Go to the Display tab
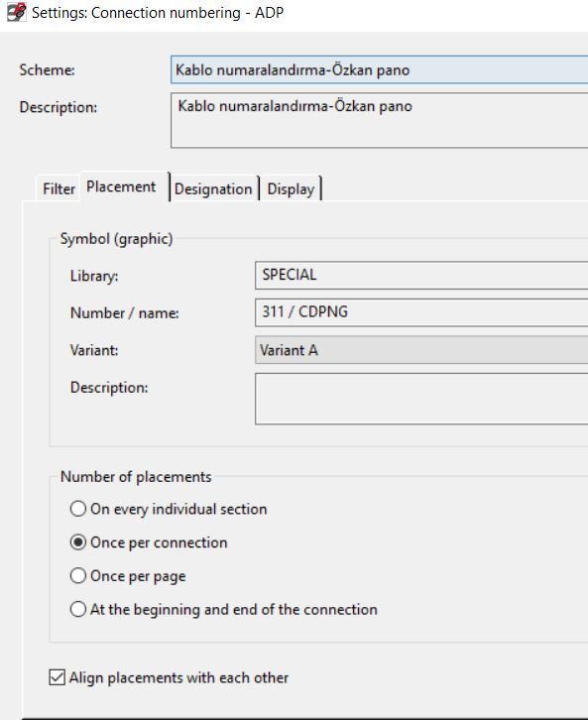The image size is (588, 720). 291,188
